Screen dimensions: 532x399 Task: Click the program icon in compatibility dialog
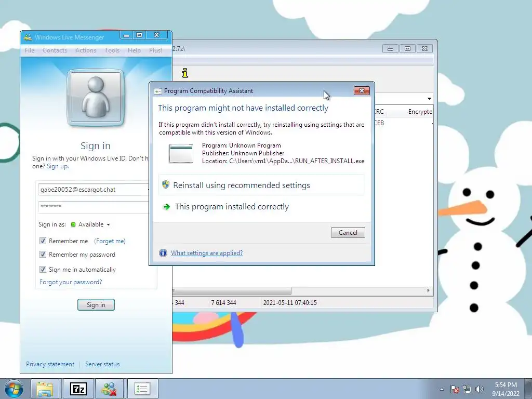pyautogui.click(x=181, y=153)
